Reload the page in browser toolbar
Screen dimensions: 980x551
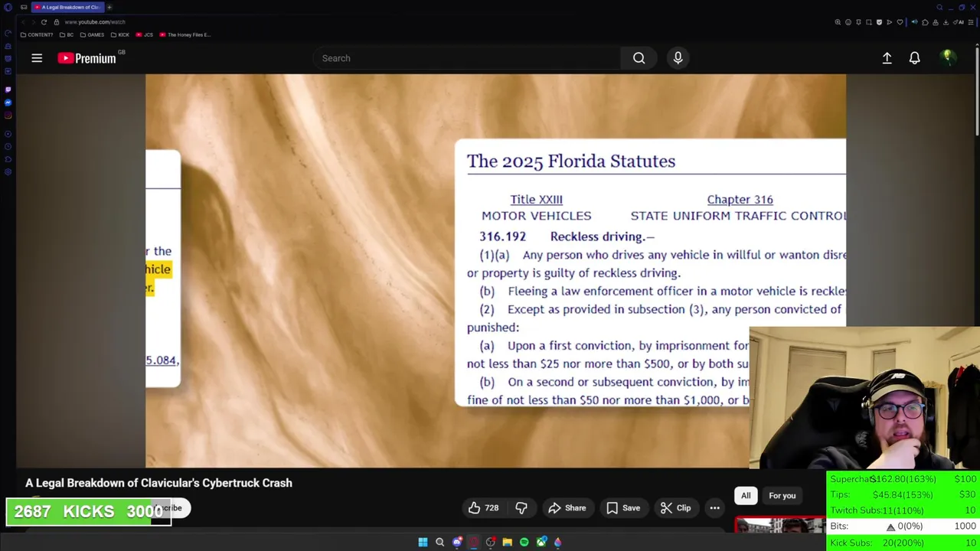click(x=44, y=22)
